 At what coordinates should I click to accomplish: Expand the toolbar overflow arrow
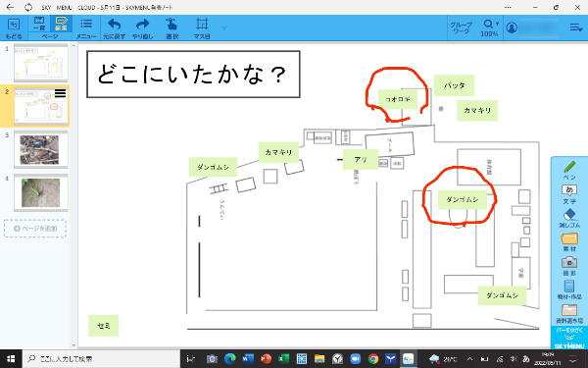tap(223, 27)
